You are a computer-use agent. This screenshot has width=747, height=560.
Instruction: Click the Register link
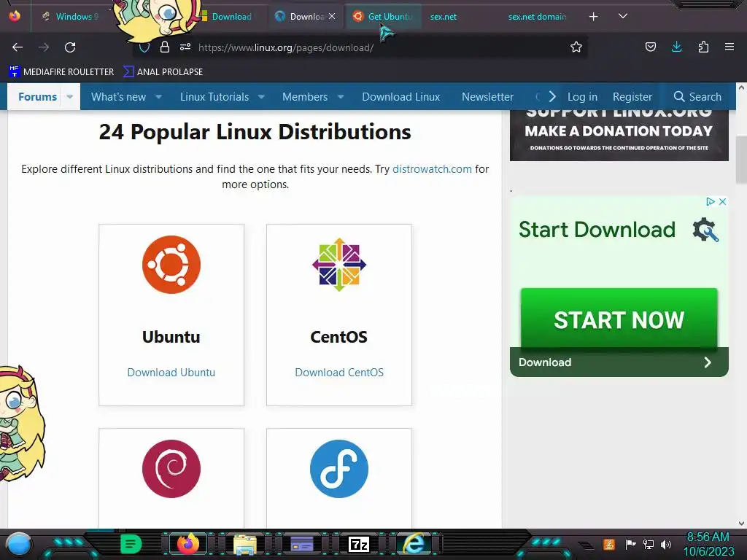point(632,97)
